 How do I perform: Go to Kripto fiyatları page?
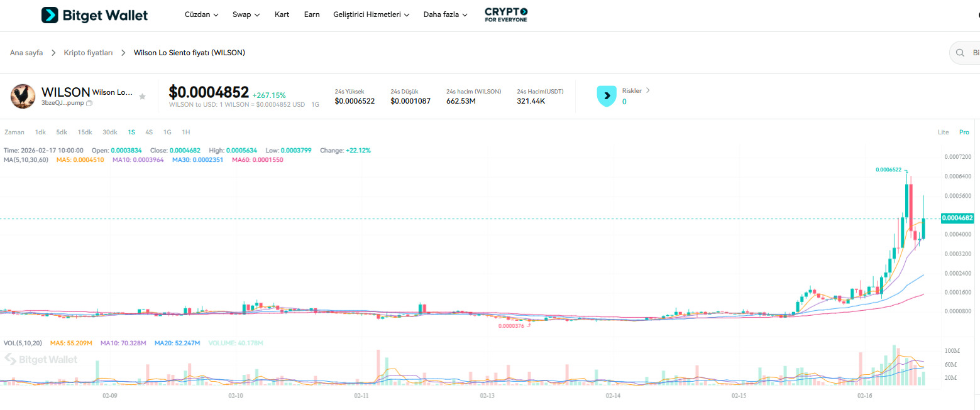click(x=89, y=53)
